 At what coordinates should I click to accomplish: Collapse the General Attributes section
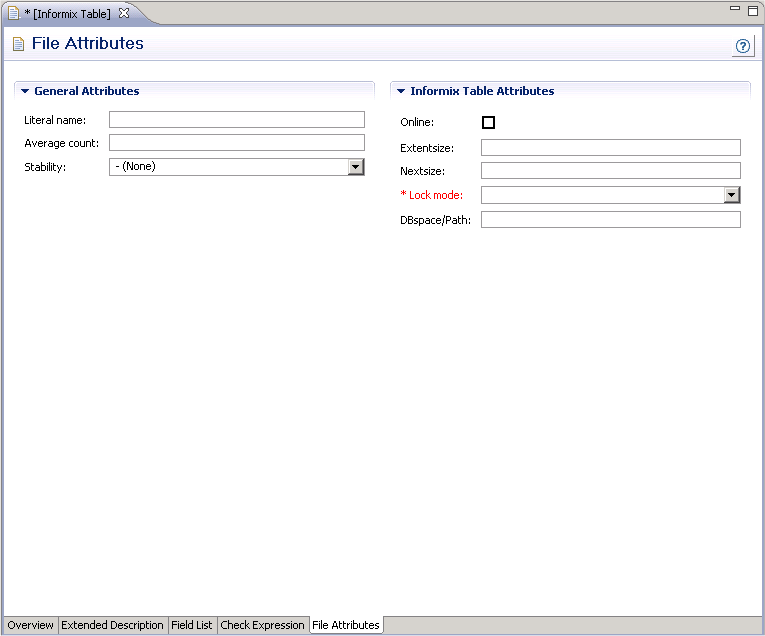point(25,91)
